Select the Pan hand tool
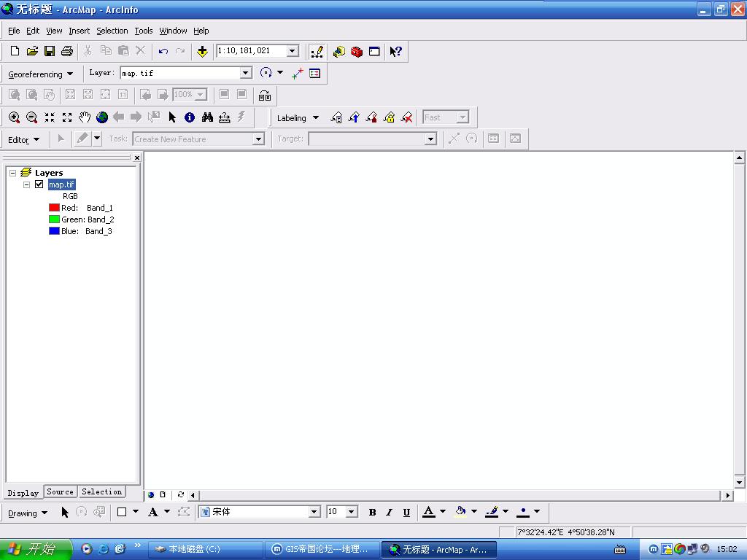Viewport: 747px width, 560px height. 85,117
